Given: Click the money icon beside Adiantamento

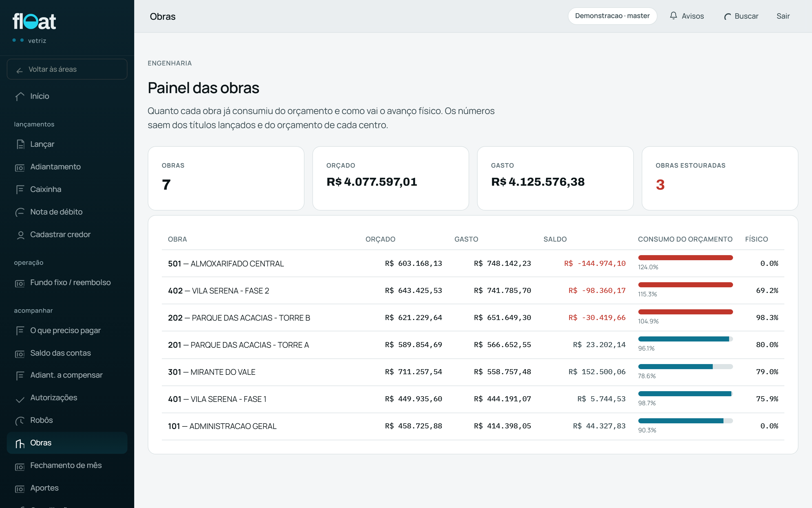Looking at the screenshot, I should 20,167.
